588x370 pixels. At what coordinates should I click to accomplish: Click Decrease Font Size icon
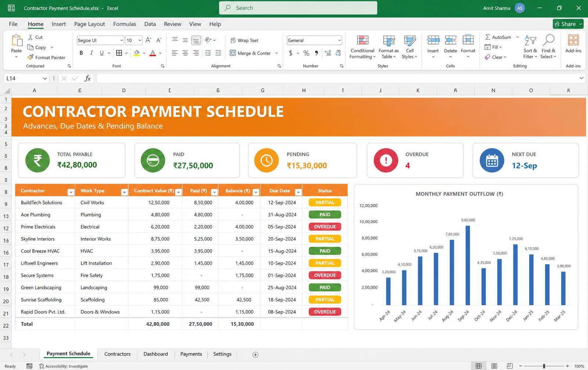coord(159,40)
